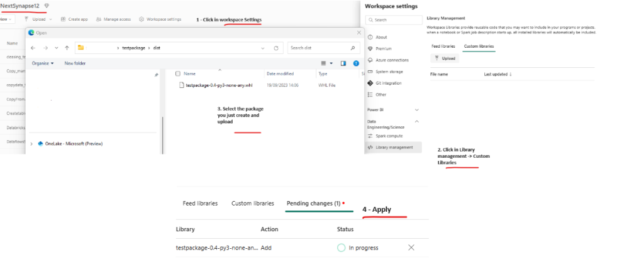
Task: Switch to Feed libraries tab in pending panel
Action: click(200, 204)
